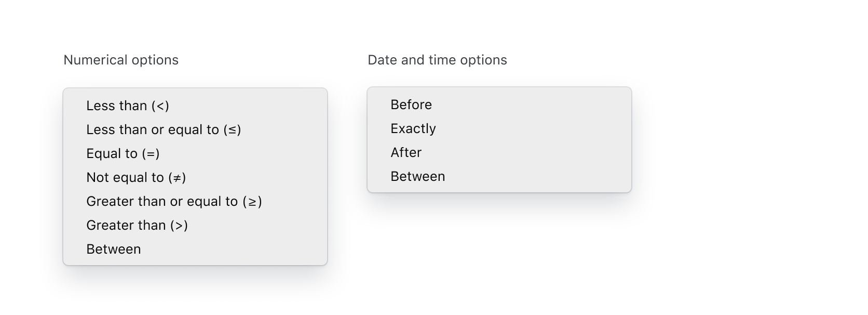Choose "Greater than or equal to (≥)"
The image size is (868, 315).
pyautogui.click(x=174, y=202)
